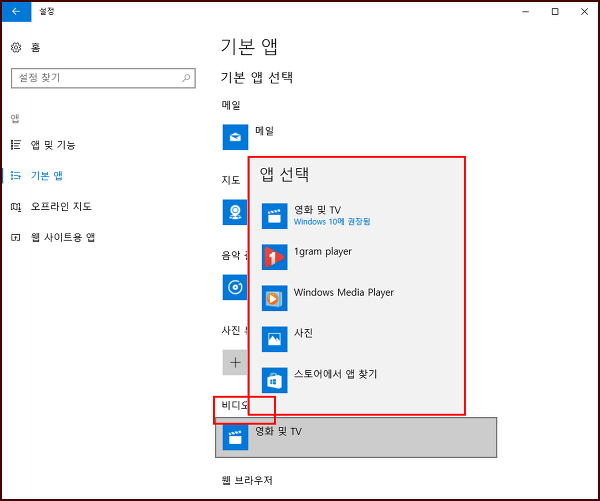Click the 1gram player icon
The image size is (600, 501).
[x=275, y=257]
